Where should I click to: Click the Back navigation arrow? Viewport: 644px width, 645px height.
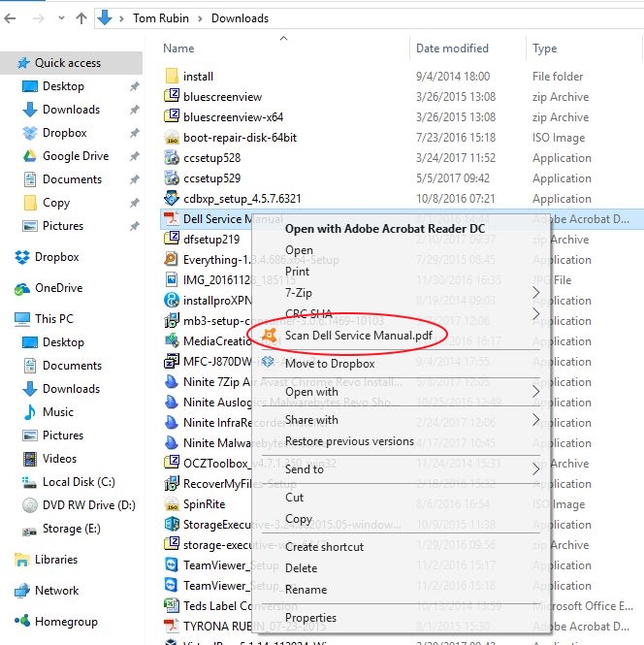(10, 18)
